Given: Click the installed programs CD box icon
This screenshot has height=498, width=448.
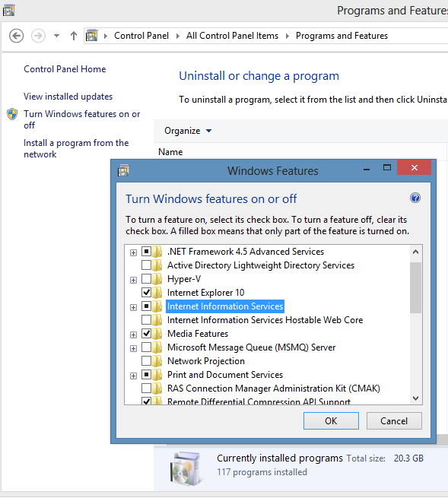Looking at the screenshot, I should pos(186,468).
